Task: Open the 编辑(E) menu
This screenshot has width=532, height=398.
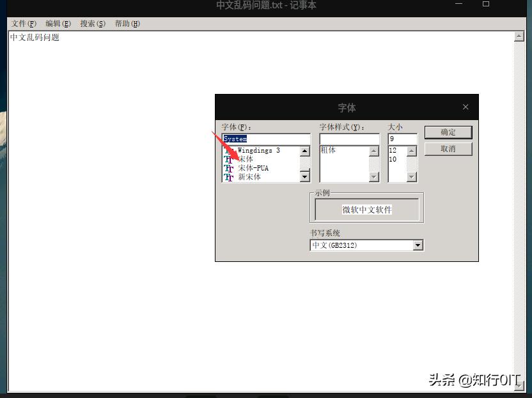Action: click(58, 23)
